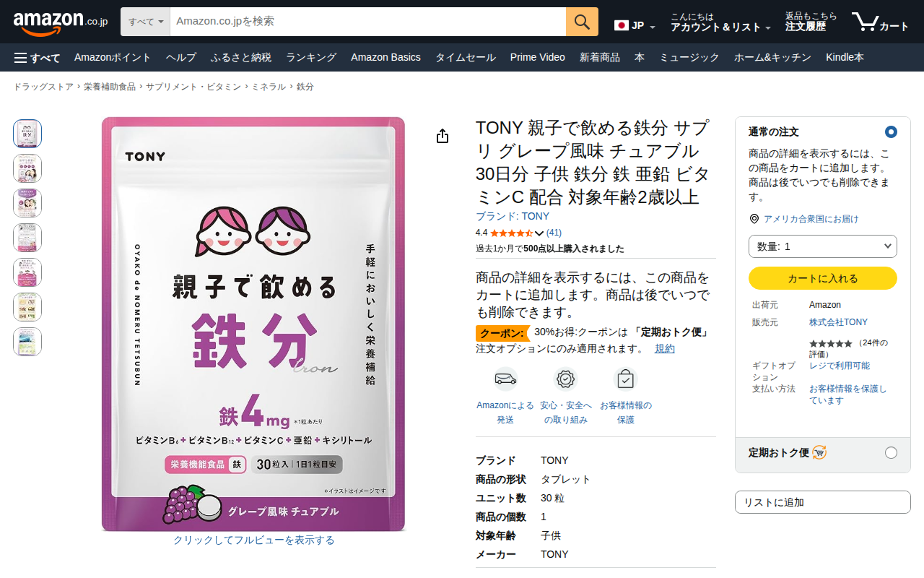Open 返品もこちら 注文履歴 link
The image size is (924, 578).
pos(811,22)
